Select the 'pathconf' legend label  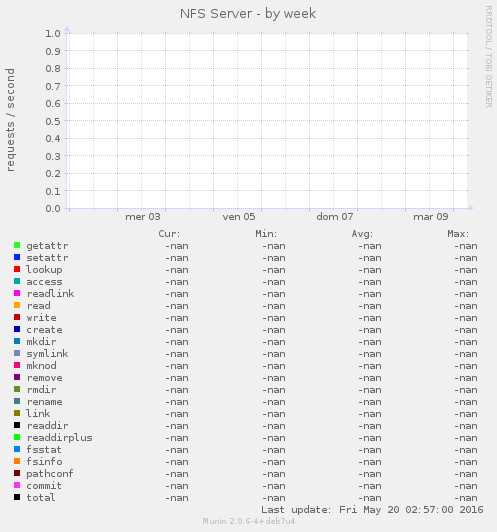pyautogui.click(x=50, y=474)
